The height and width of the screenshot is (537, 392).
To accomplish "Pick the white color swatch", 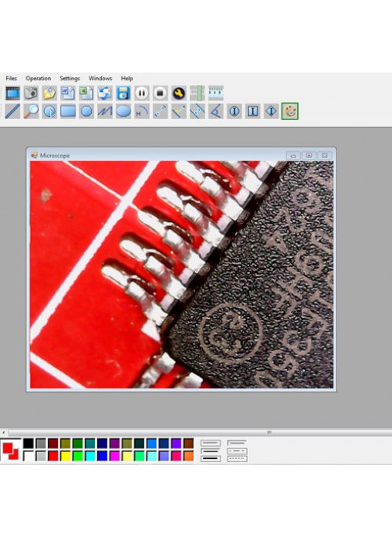I will point(29,456).
